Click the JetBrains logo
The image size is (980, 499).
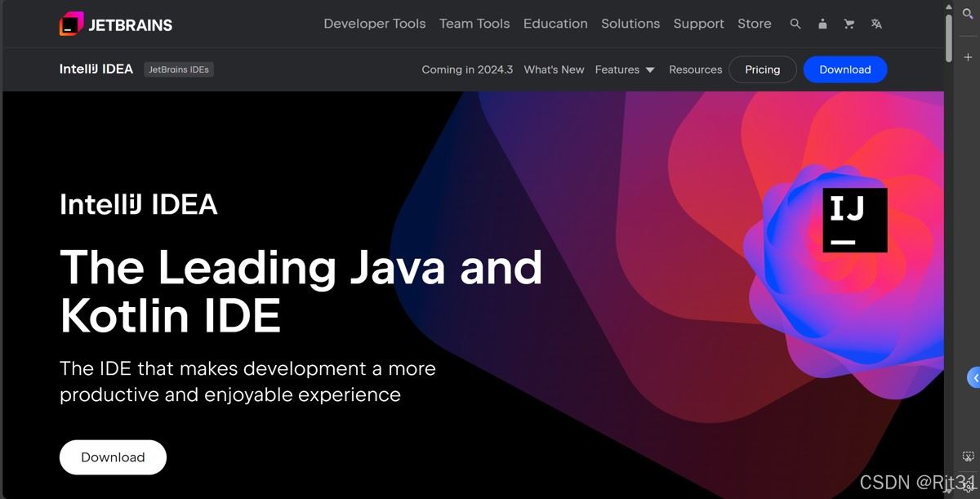(116, 24)
